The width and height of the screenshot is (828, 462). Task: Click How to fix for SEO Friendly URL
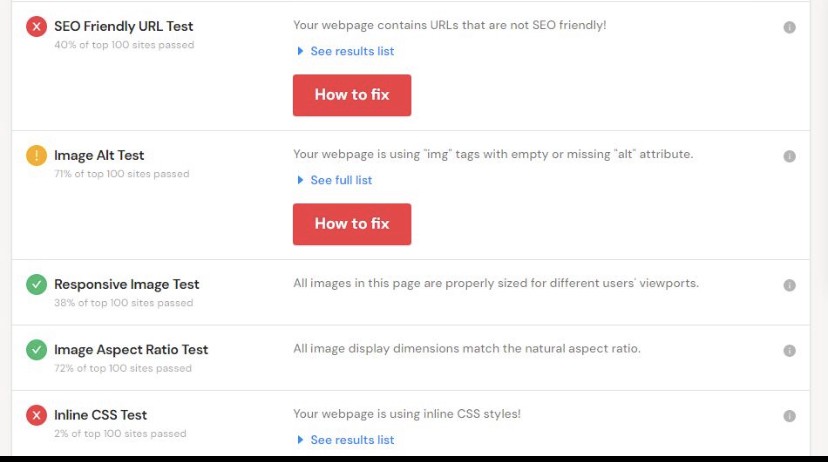(x=352, y=95)
